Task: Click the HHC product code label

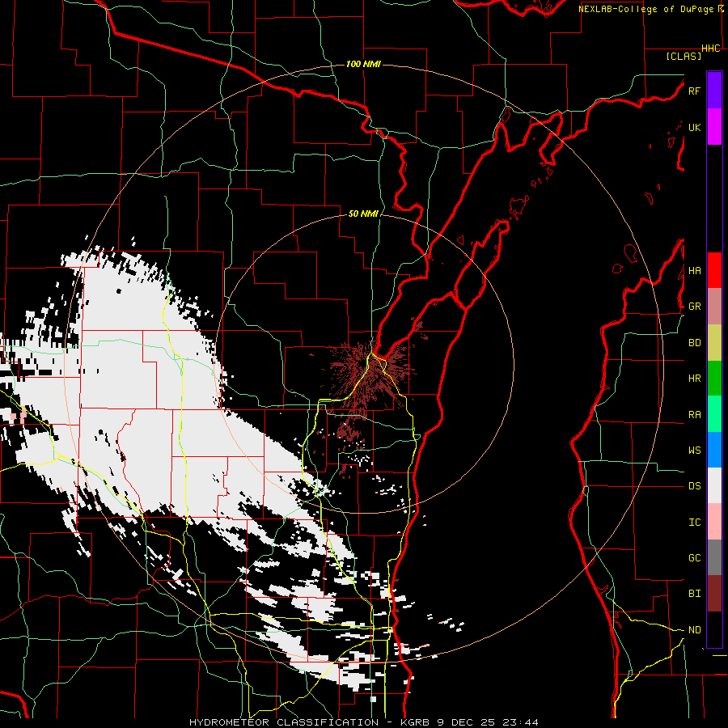Action: (x=710, y=49)
